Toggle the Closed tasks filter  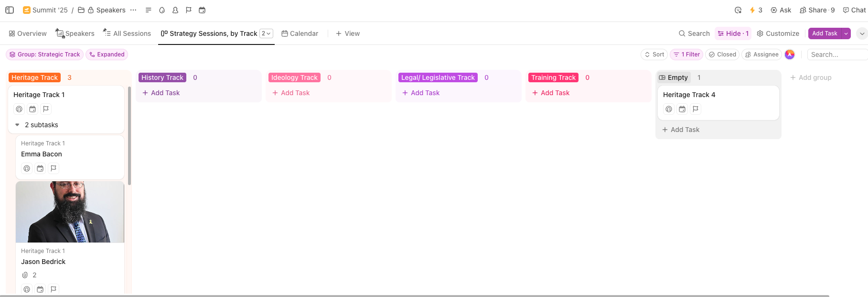click(722, 55)
